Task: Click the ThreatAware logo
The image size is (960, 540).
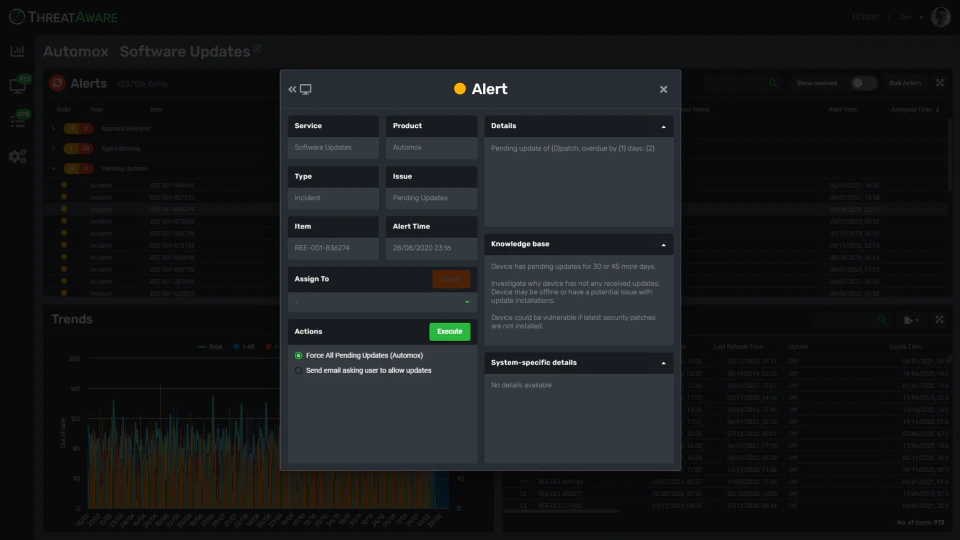Action: pyautogui.click(x=64, y=17)
